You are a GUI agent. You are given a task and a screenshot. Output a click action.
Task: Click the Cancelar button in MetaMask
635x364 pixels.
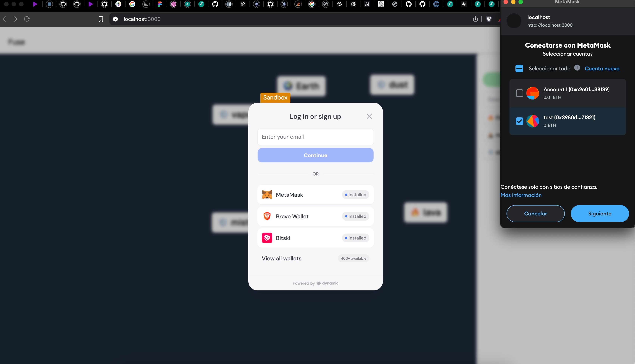point(535,214)
